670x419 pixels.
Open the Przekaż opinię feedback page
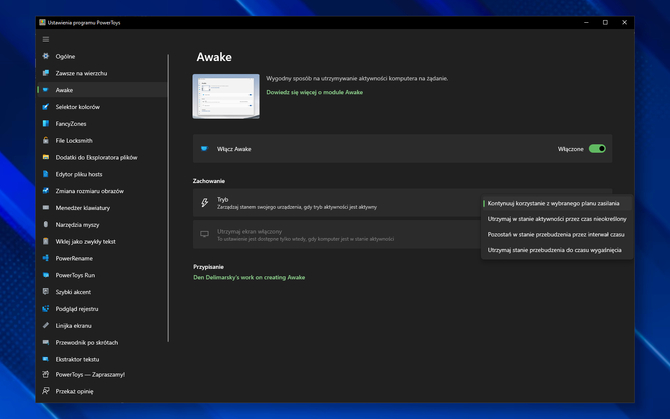pyautogui.click(x=102, y=391)
